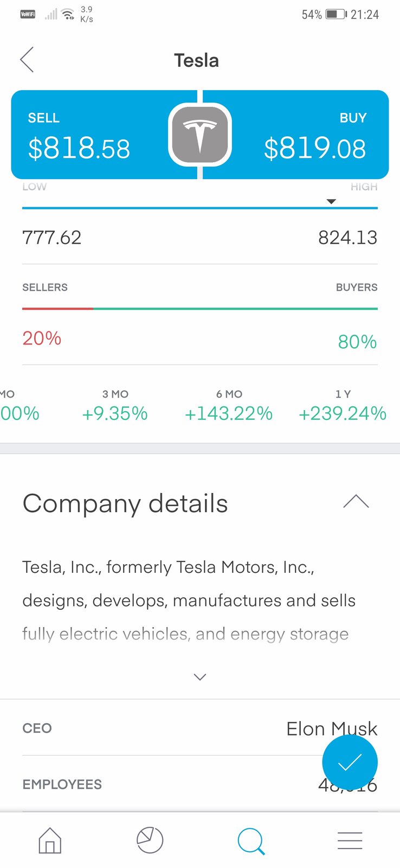Tap the 80% buyers percentage
The width and height of the screenshot is (400, 868).
(x=357, y=342)
